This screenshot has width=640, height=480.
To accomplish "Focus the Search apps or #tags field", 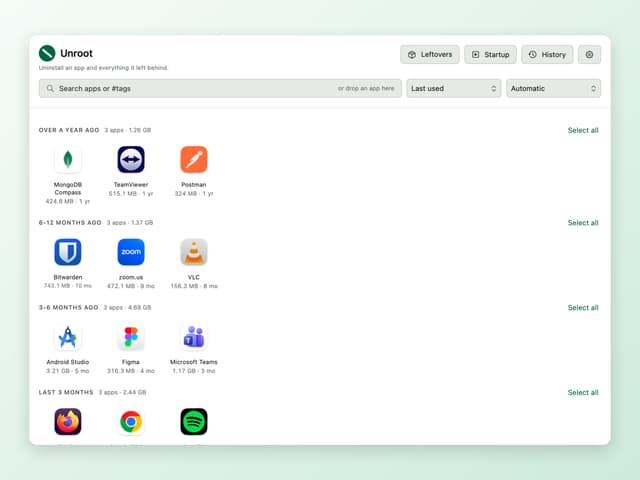I will 220,89.
